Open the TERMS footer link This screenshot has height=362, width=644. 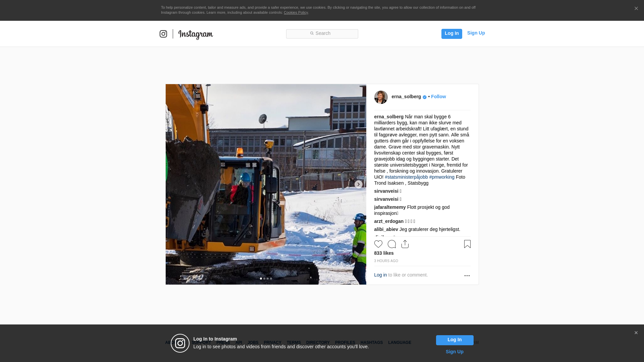293,343
